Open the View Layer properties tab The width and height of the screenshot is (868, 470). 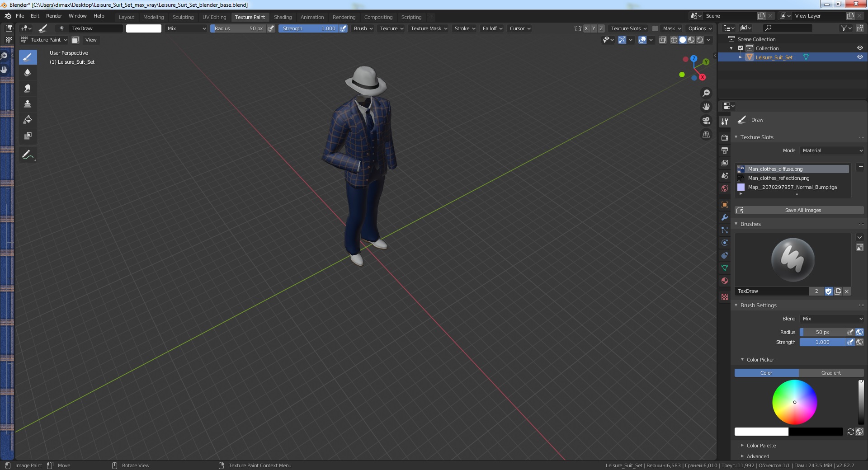pos(725,163)
